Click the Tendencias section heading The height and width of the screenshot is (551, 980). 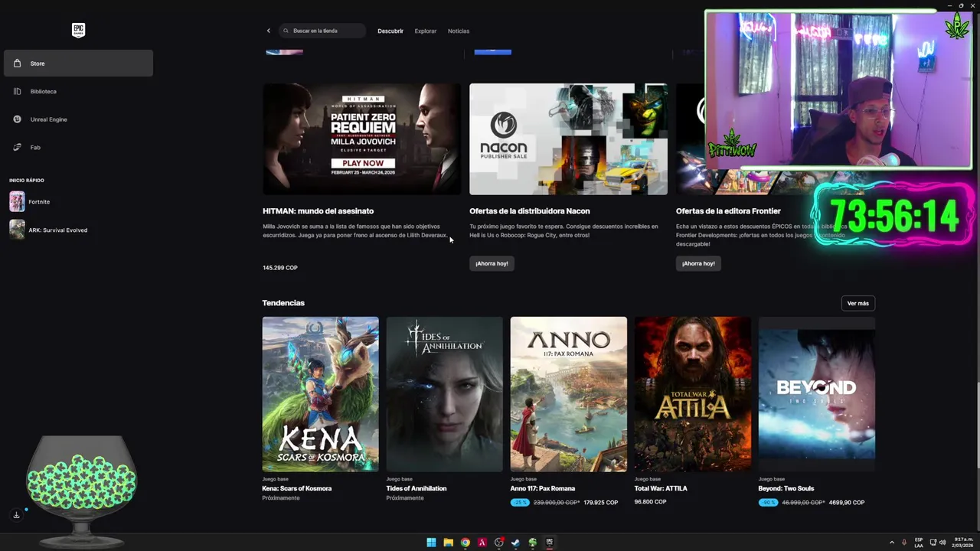coord(283,303)
